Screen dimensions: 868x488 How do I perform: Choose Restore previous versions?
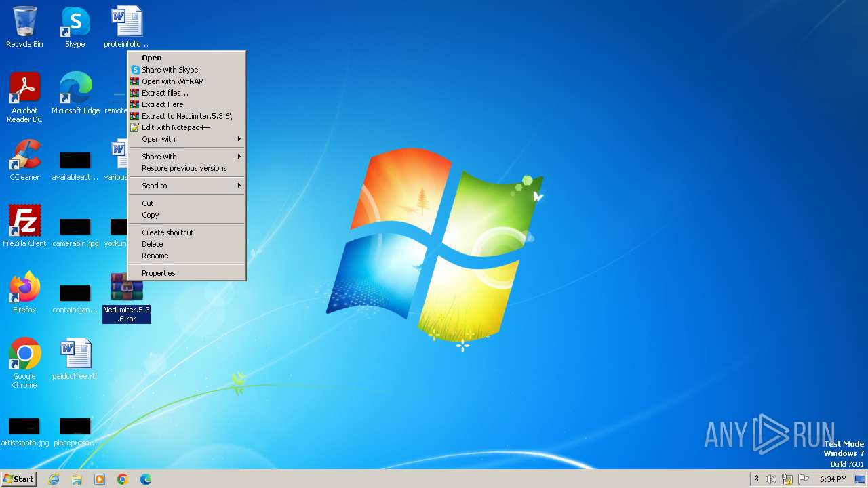[186, 168]
